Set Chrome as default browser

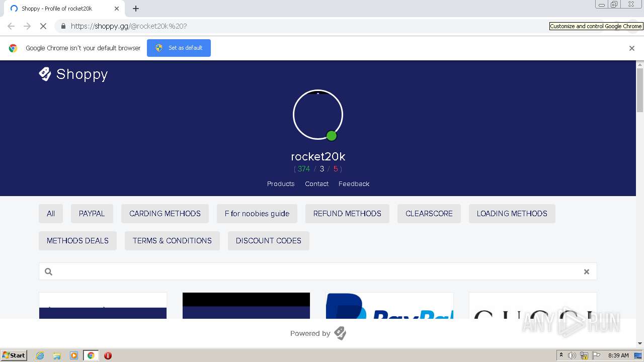[179, 48]
